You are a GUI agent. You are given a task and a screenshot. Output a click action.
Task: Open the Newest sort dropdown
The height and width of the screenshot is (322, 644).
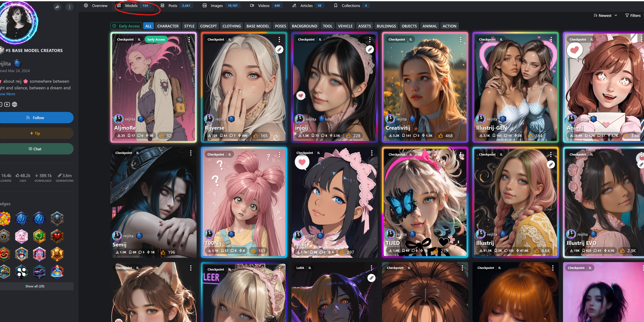[x=606, y=15]
